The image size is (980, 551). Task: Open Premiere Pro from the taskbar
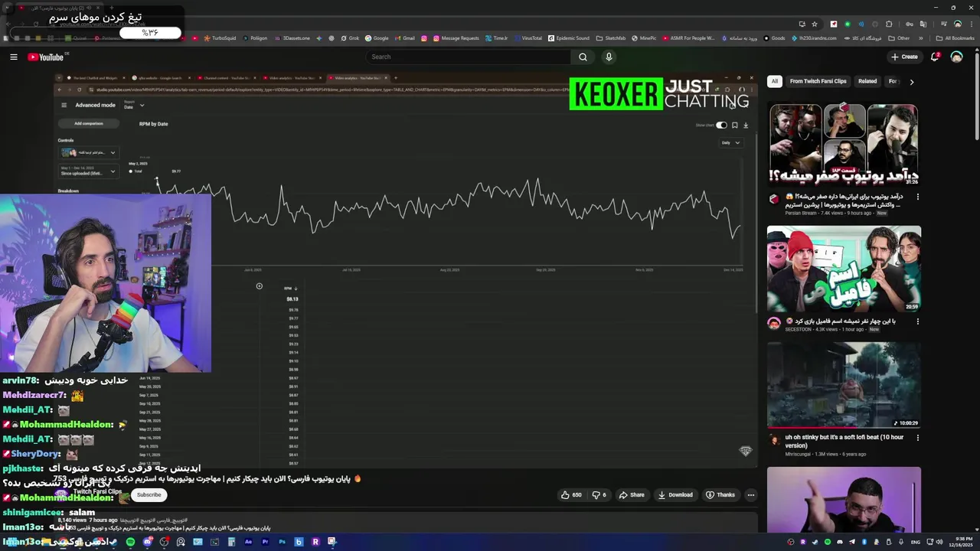[x=265, y=542]
